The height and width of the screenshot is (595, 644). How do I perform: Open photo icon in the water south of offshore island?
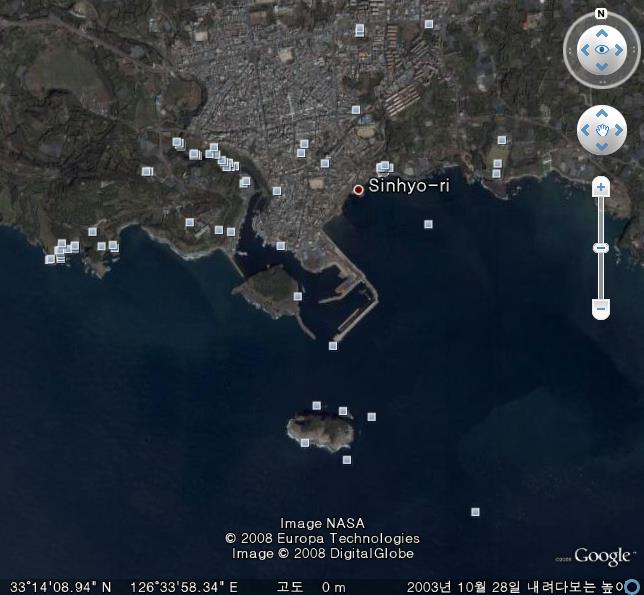pyautogui.click(x=347, y=459)
